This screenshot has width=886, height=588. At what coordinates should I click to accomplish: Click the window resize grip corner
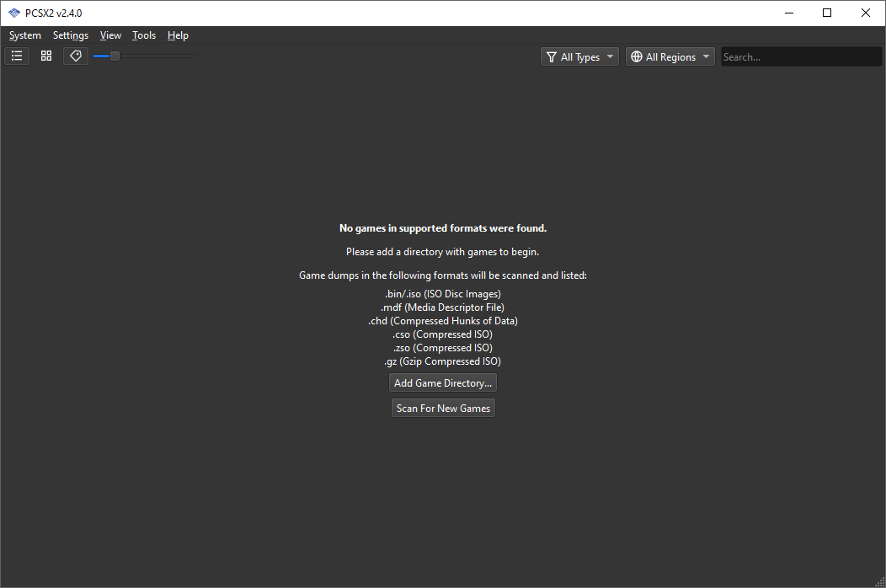point(880,582)
